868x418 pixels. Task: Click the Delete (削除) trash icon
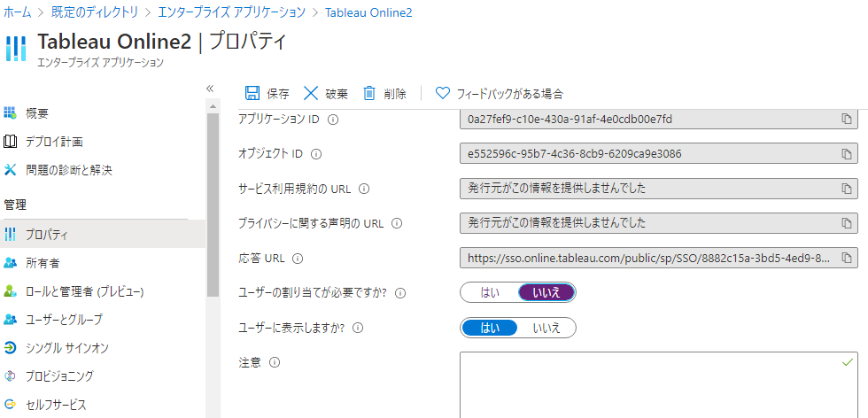[x=369, y=93]
